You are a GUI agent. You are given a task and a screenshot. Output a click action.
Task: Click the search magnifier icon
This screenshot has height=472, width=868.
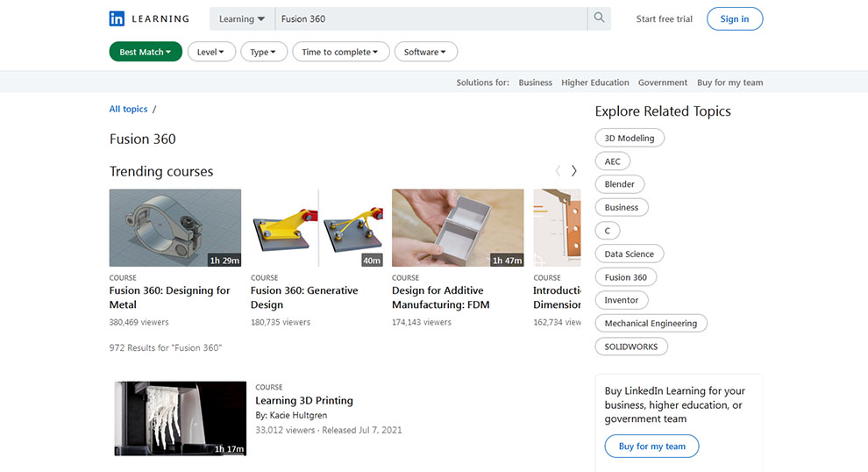click(x=599, y=18)
